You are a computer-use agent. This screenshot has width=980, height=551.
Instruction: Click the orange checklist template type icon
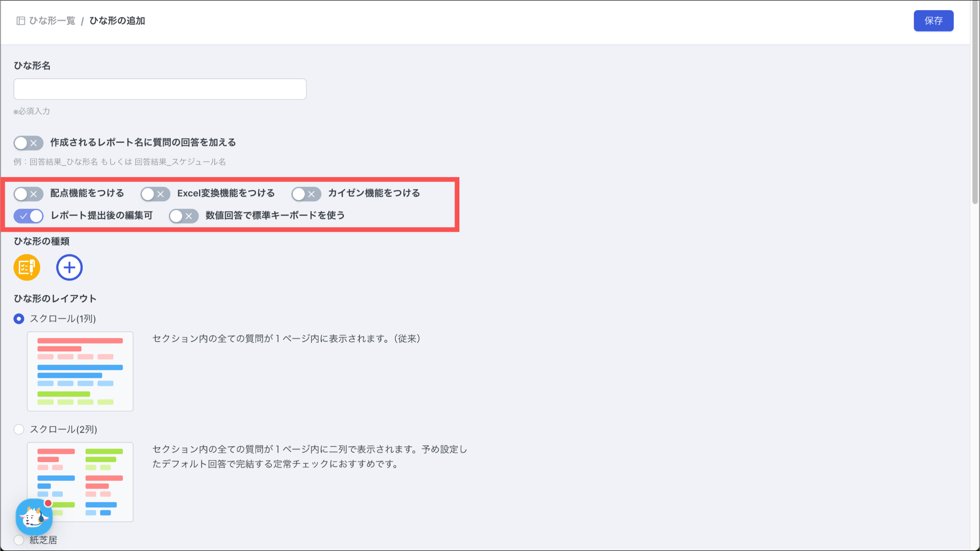(27, 267)
